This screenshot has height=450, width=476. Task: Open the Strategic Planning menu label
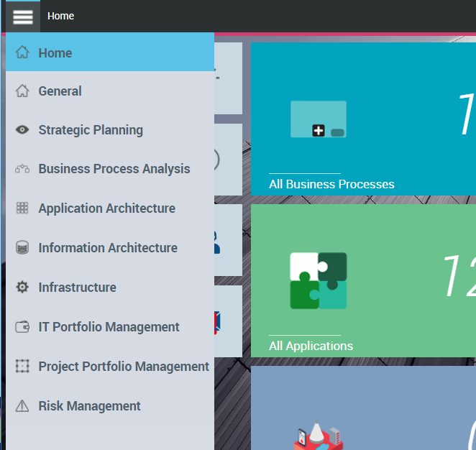tap(91, 130)
